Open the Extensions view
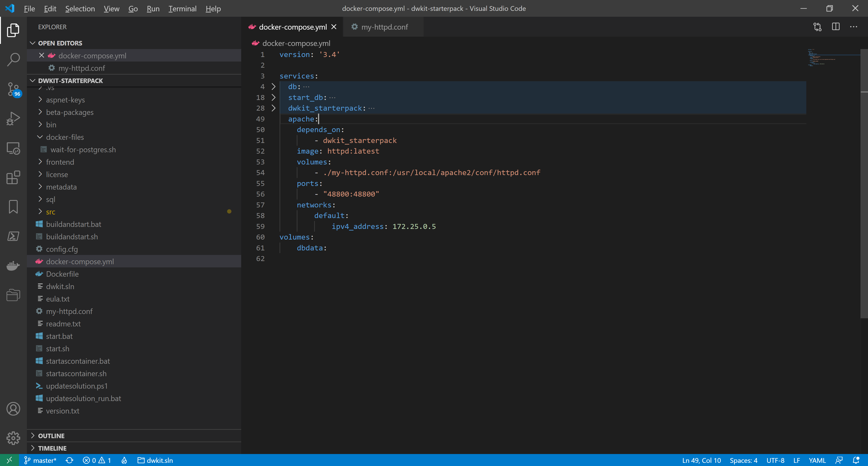Viewport: 868px width, 466px height. point(13,178)
